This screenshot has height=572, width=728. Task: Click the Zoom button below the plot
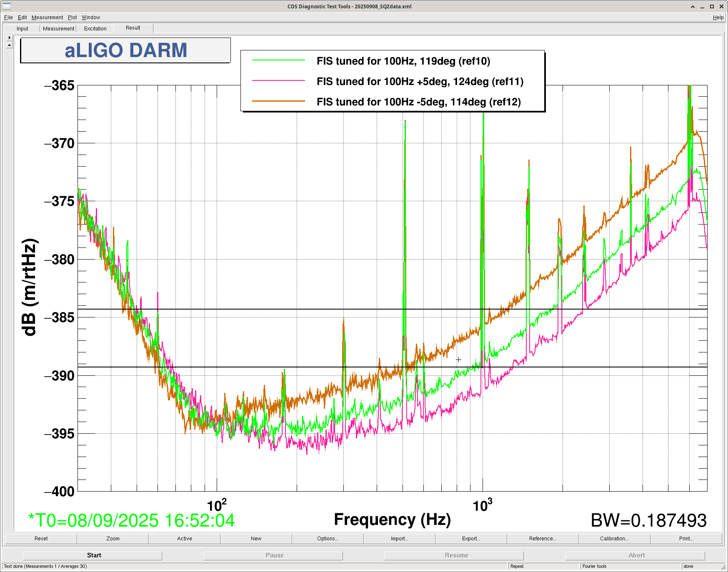click(x=113, y=539)
